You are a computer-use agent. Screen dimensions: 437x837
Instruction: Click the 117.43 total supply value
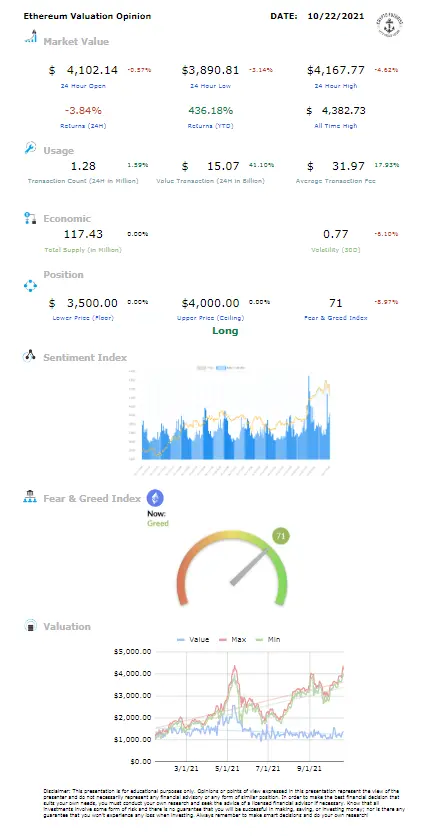(x=83, y=234)
